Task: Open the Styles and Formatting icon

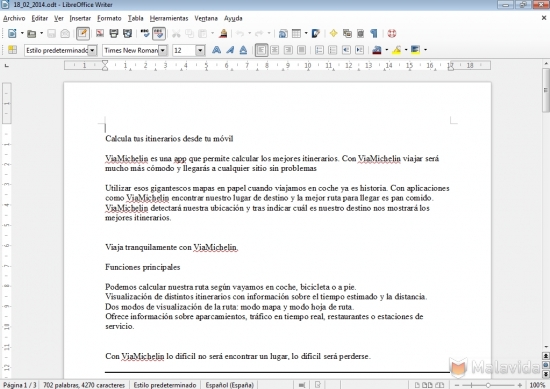Action: tap(12, 50)
